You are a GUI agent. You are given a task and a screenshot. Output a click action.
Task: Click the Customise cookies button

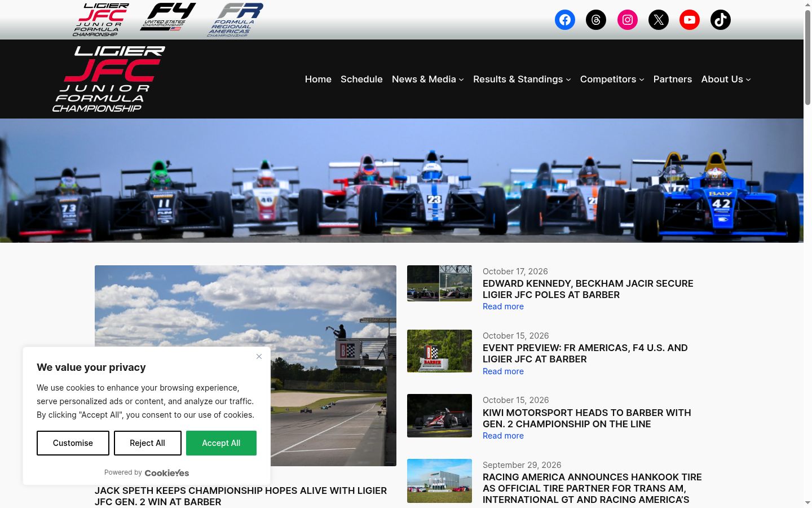pyautogui.click(x=73, y=443)
